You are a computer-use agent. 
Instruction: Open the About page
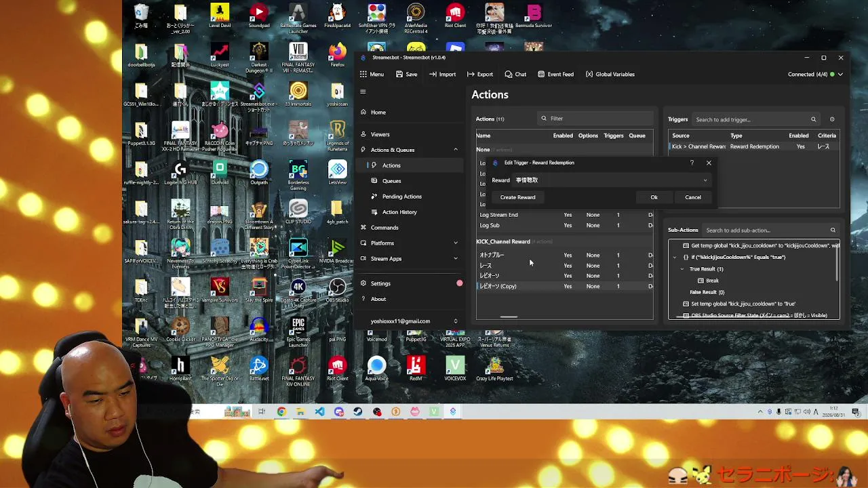point(410,299)
